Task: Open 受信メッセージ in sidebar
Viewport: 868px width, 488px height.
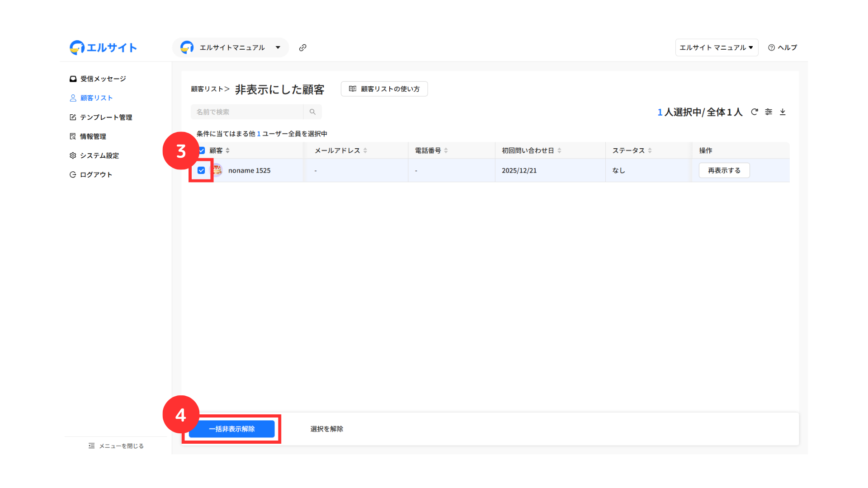Action: click(x=98, y=79)
